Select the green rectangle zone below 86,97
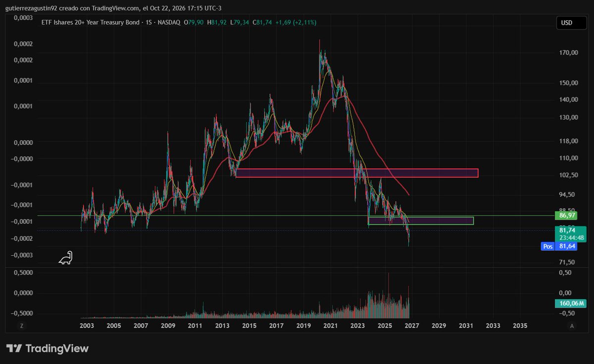The height and width of the screenshot is (364, 594). (421, 221)
